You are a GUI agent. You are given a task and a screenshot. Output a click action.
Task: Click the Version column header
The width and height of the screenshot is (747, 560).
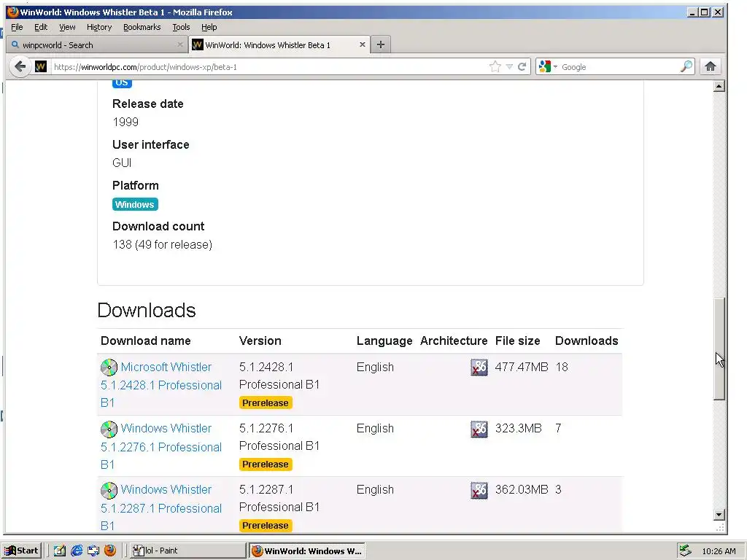click(x=260, y=341)
